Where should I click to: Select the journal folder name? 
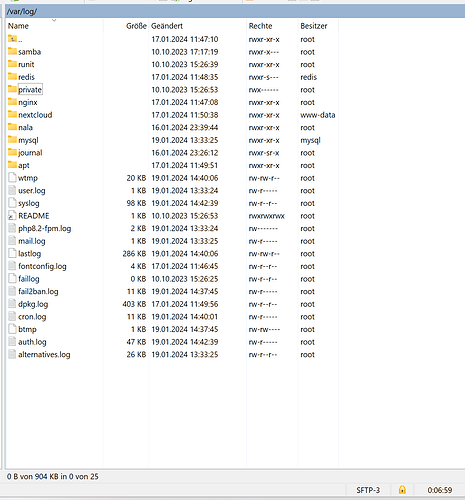[x=30, y=153]
